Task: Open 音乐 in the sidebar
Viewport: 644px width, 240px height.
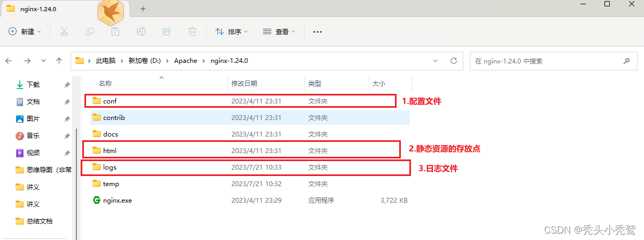Action: point(33,135)
